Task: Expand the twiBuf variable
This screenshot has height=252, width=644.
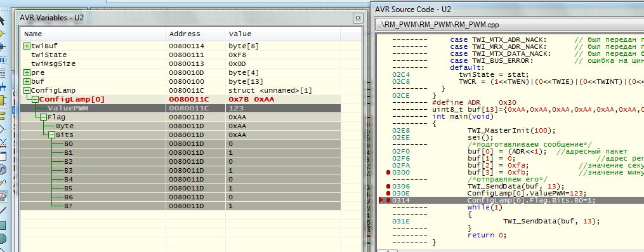Action: (x=27, y=46)
